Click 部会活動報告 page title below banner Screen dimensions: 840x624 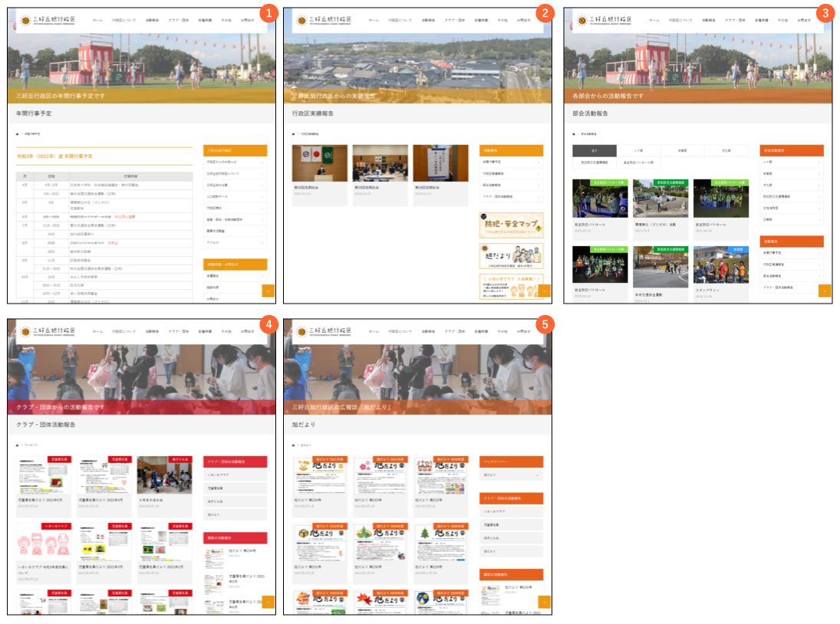[591, 113]
